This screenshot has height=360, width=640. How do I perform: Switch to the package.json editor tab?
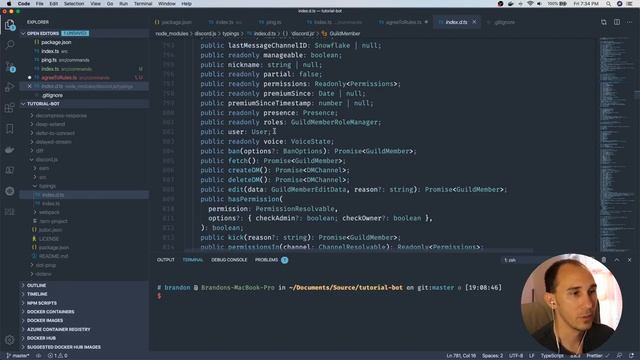[173, 22]
